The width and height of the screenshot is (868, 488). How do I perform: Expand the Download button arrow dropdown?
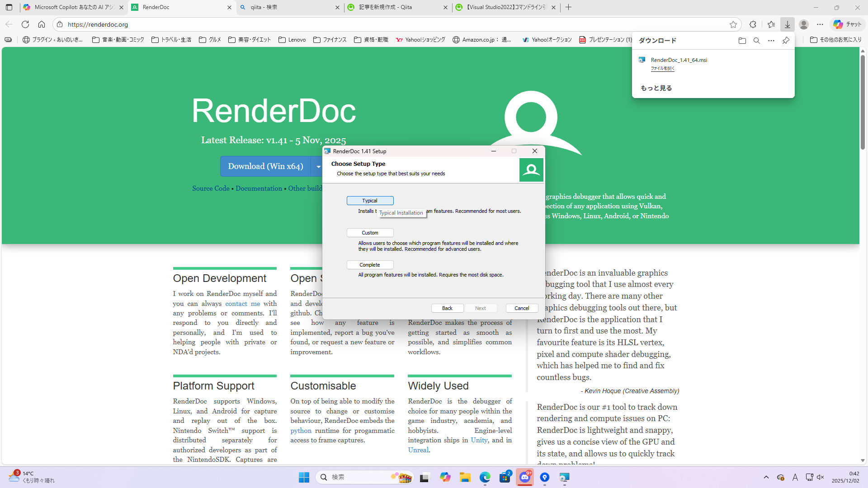tap(318, 167)
